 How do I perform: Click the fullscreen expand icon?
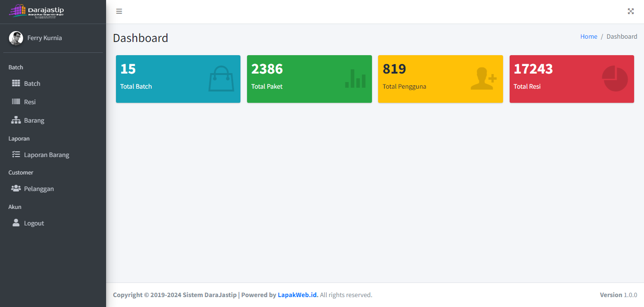point(631,11)
